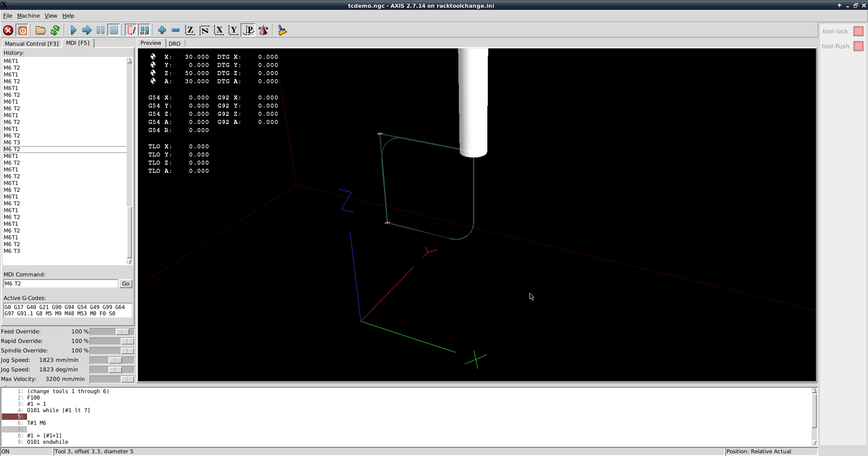Switch to rotated Z view

tap(204, 30)
